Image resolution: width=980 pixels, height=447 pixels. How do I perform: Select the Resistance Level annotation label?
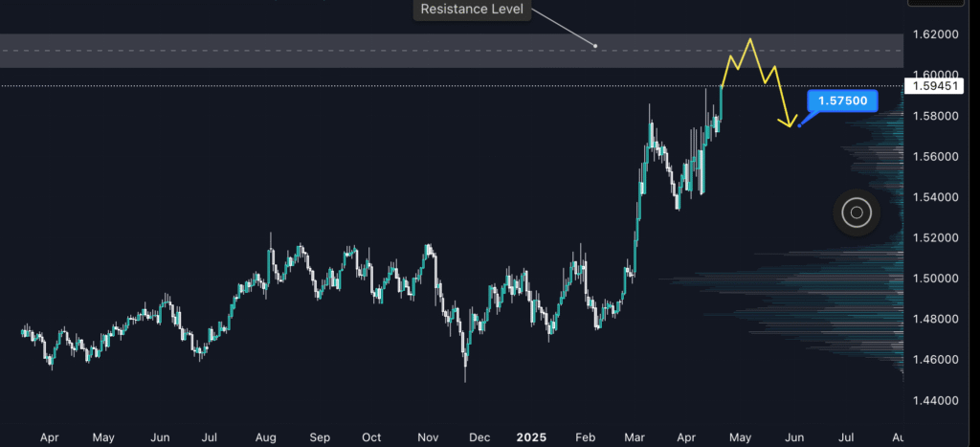472,10
